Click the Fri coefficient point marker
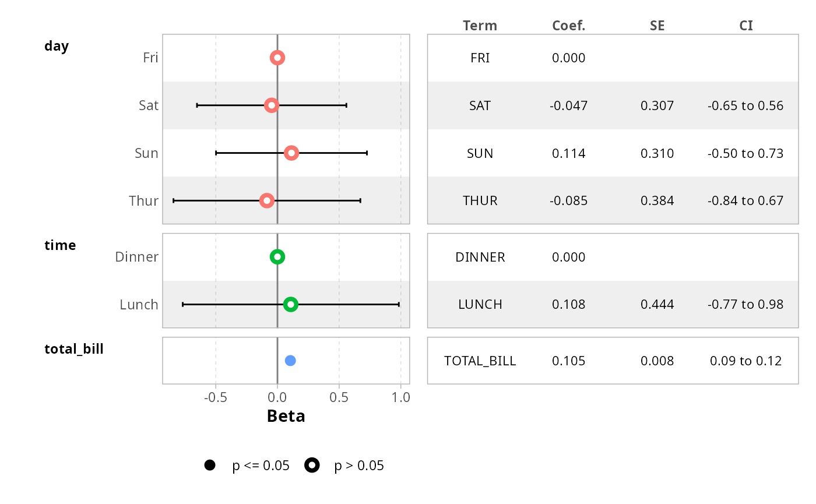The width and height of the screenshot is (816, 504). pos(277,58)
